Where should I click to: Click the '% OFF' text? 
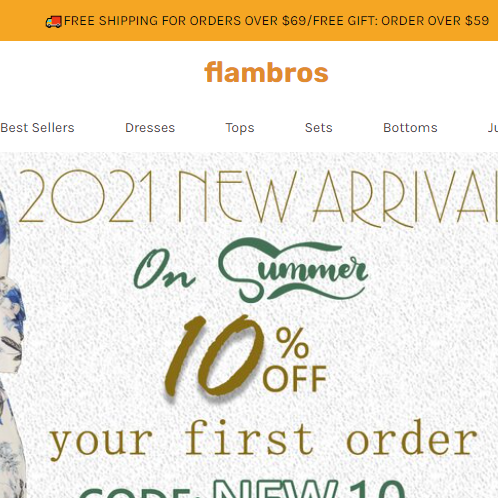pyautogui.click(x=295, y=359)
